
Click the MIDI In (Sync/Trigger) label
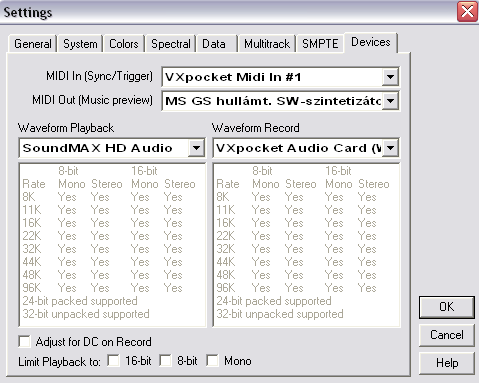(99, 76)
